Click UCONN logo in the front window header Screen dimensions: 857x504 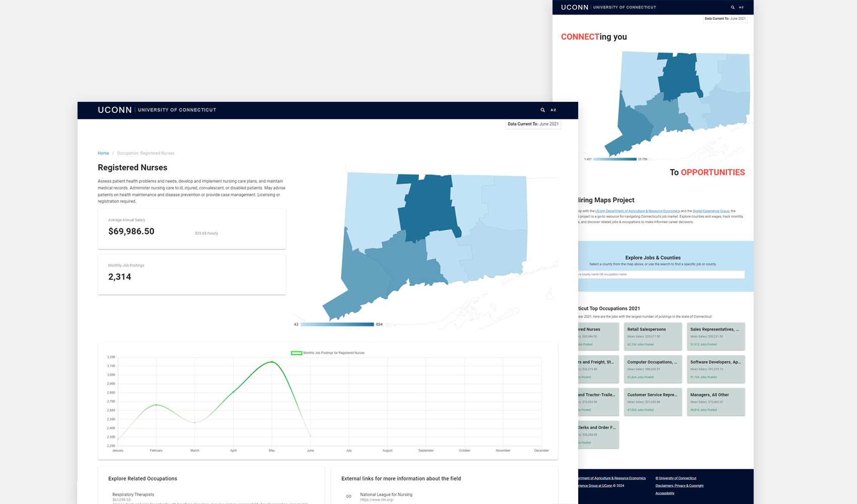coord(114,110)
